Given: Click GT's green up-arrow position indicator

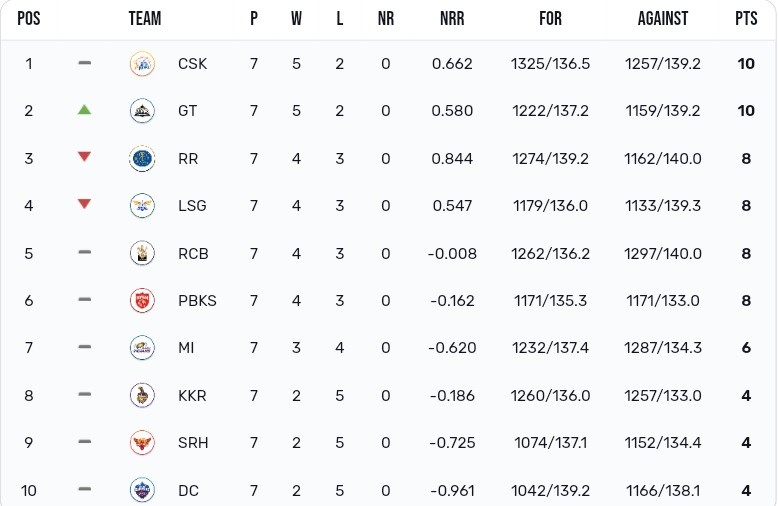Looking at the screenshot, I should click(85, 110).
